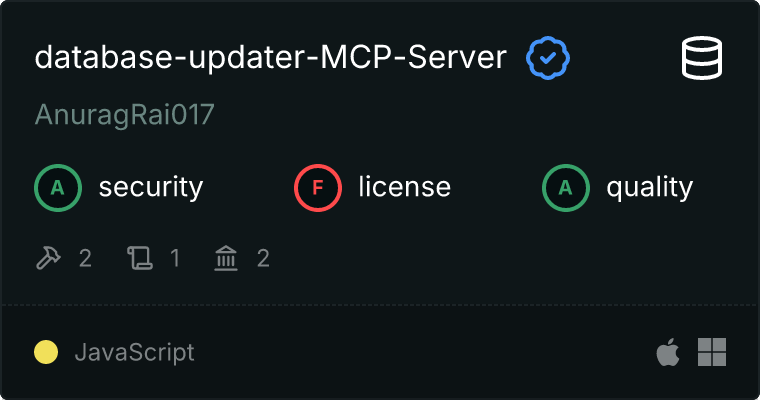
Task: Click the tools count number 2
Action: (85, 258)
